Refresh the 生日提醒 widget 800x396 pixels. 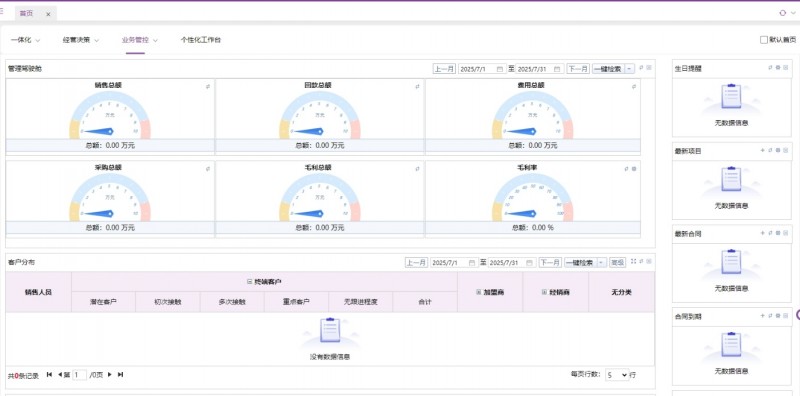tap(770, 67)
